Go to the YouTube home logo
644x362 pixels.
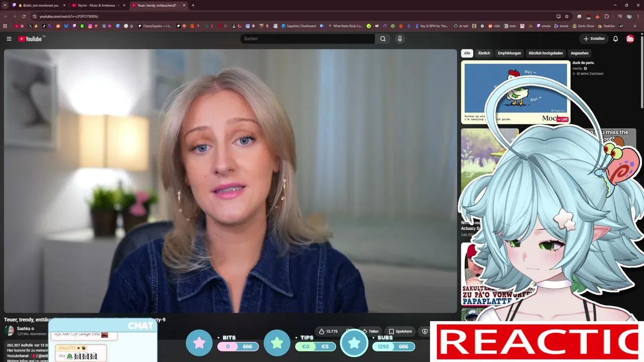30,39
